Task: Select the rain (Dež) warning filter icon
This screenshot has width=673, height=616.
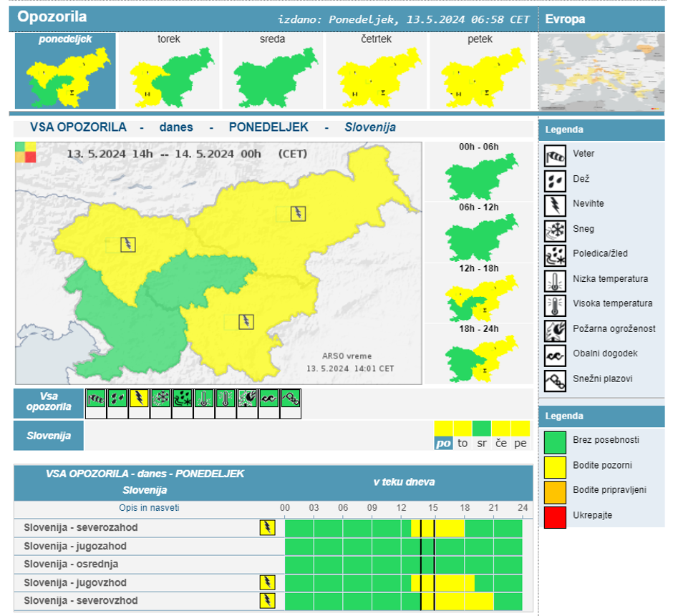Action: tap(117, 399)
